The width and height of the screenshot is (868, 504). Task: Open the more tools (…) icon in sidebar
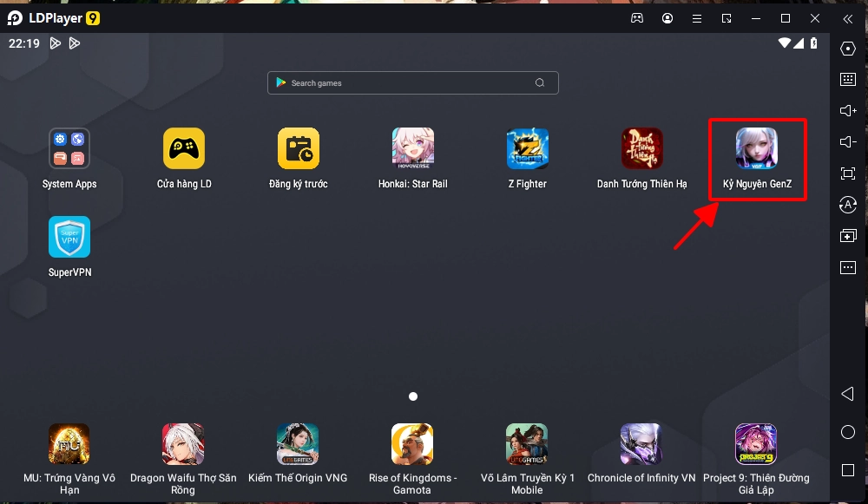click(x=848, y=268)
